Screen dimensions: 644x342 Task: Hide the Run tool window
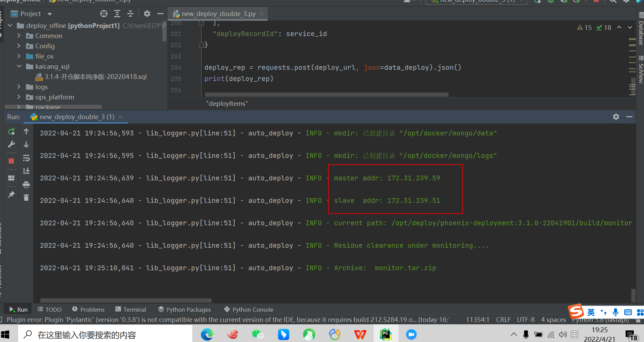pos(629,117)
